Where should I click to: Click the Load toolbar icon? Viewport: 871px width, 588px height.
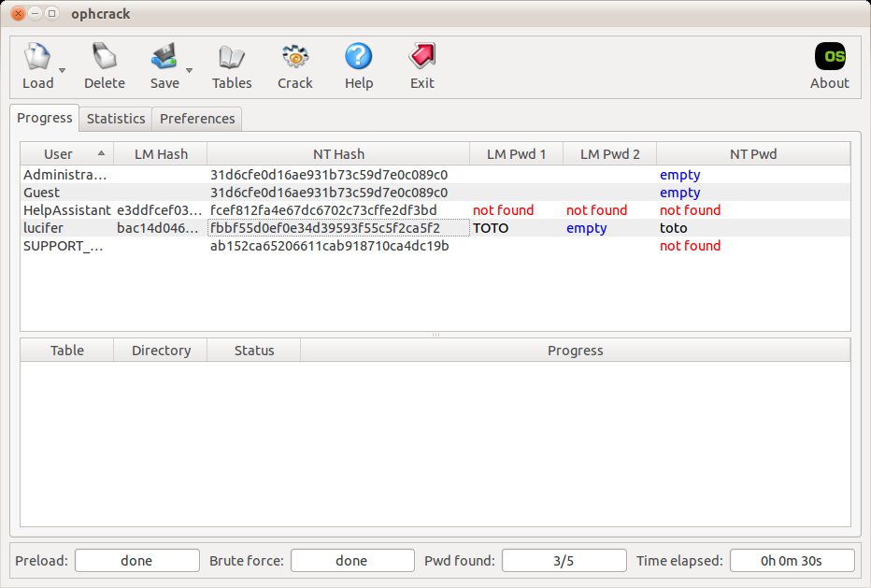point(36,59)
